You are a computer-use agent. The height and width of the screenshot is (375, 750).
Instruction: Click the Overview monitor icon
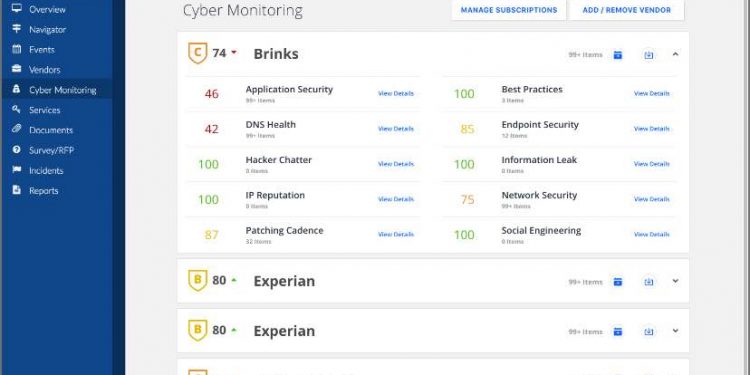tap(17, 8)
